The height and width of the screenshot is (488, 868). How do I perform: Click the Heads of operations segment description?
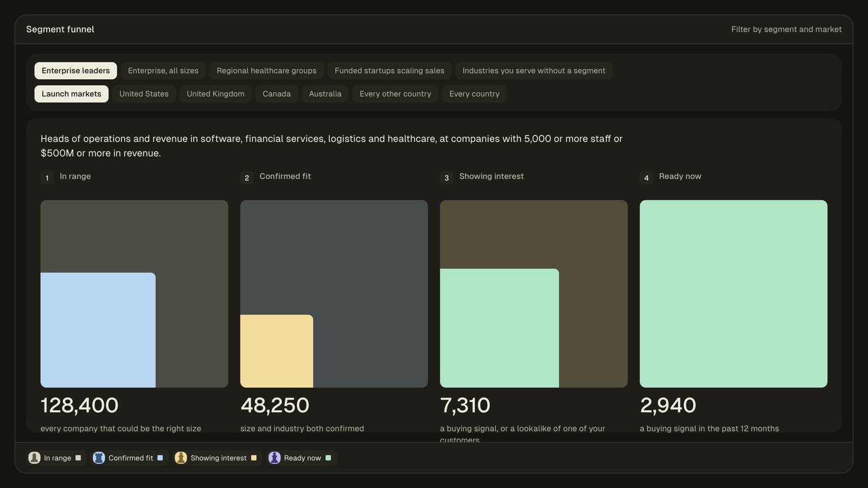point(331,146)
